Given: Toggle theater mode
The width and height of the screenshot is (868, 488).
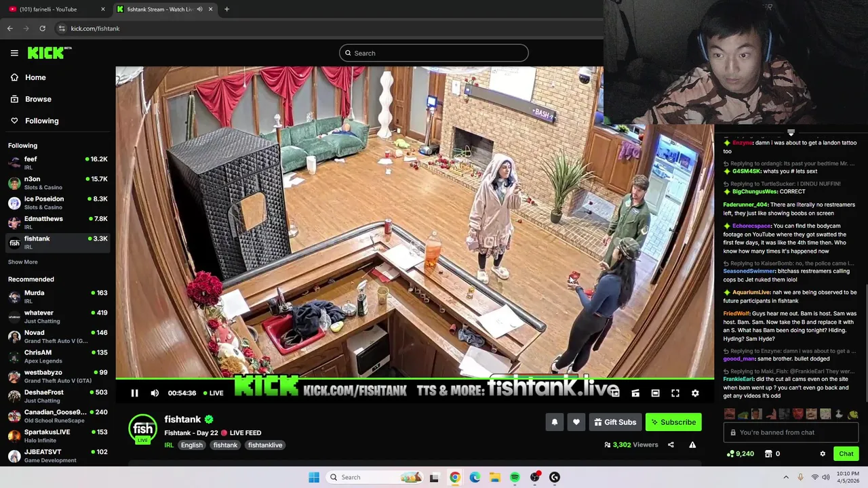Looking at the screenshot, I should click(x=655, y=393).
